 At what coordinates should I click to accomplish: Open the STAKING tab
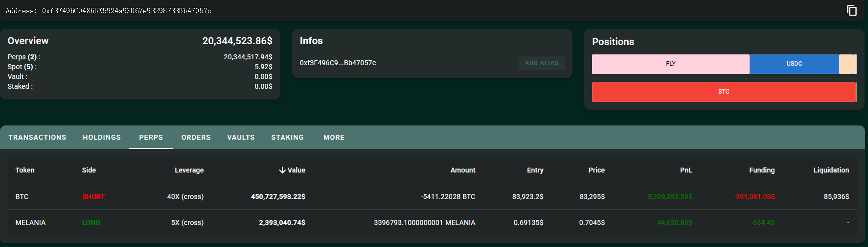[287, 137]
